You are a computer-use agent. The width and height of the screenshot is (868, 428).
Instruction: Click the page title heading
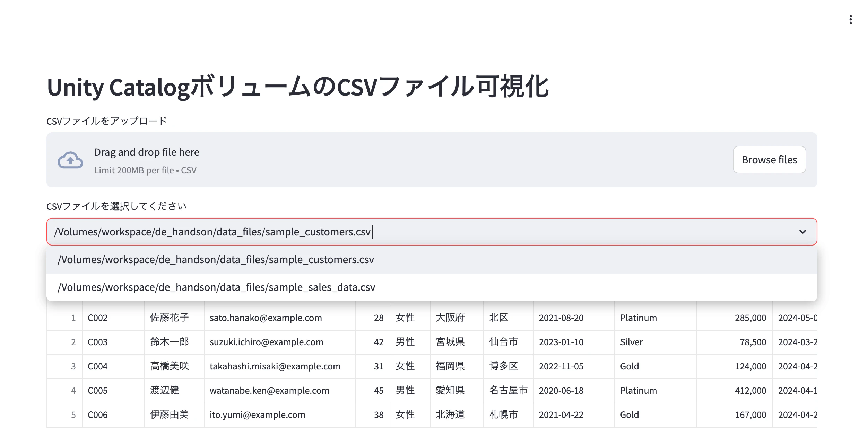298,87
